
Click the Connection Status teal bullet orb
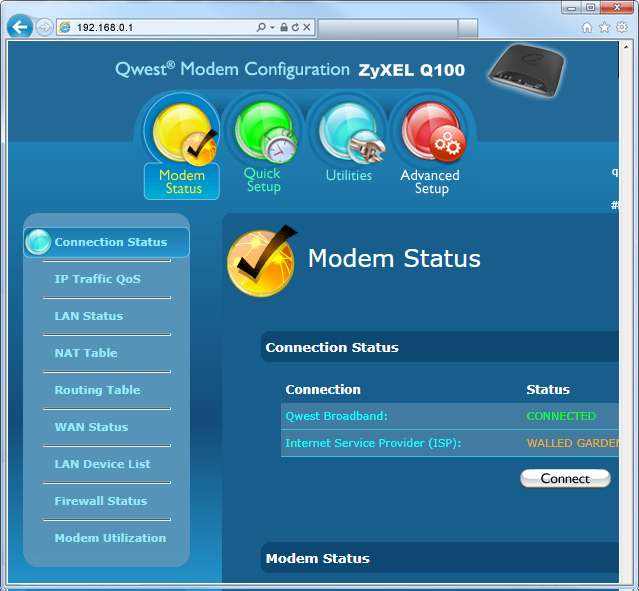[x=38, y=242]
